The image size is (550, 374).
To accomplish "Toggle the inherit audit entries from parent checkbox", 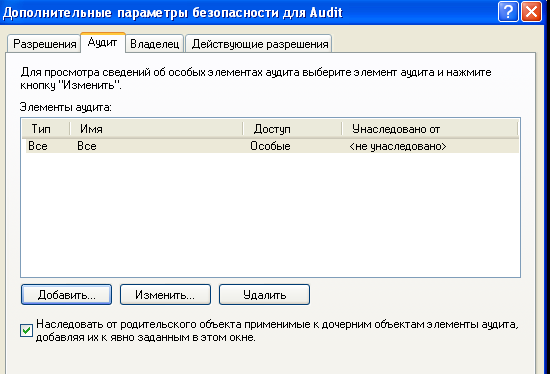I will pos(27,330).
